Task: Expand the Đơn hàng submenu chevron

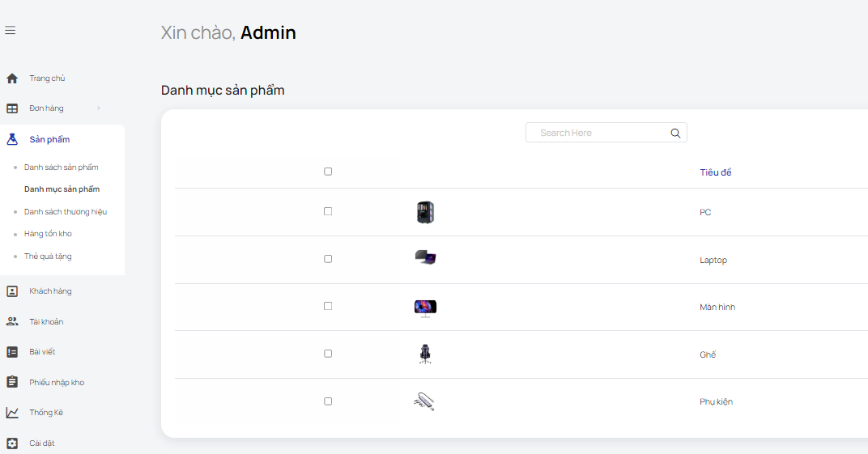Action: pyautogui.click(x=99, y=108)
